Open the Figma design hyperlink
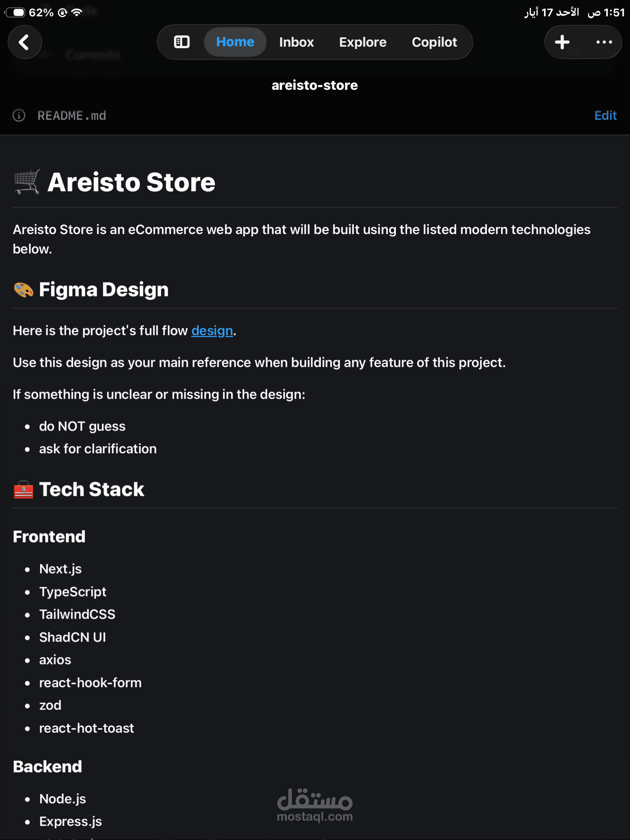Viewport: 630px width, 840px height. 212,331
